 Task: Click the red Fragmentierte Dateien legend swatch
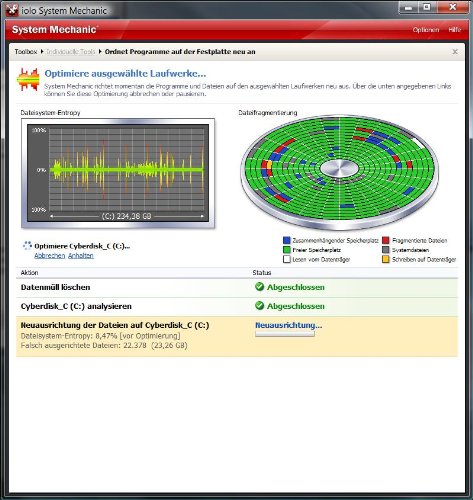(x=386, y=240)
